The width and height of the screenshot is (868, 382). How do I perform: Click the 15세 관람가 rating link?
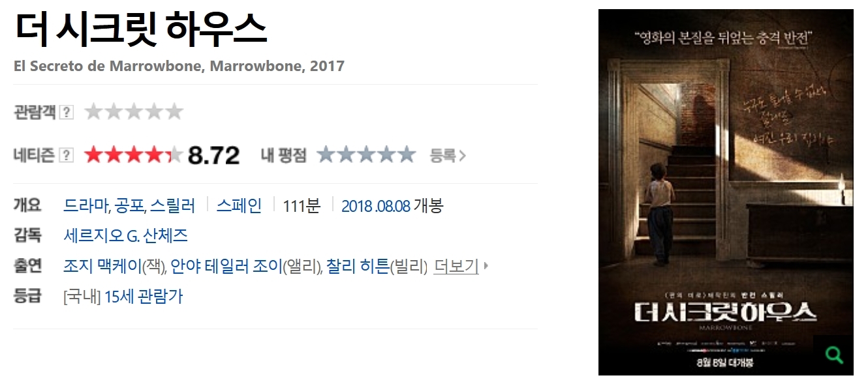coord(144,297)
